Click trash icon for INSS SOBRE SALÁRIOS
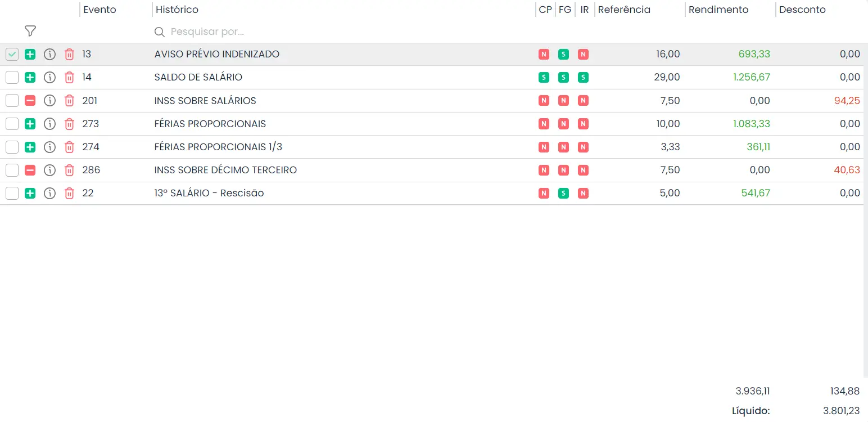This screenshot has width=868, height=422. tap(69, 101)
